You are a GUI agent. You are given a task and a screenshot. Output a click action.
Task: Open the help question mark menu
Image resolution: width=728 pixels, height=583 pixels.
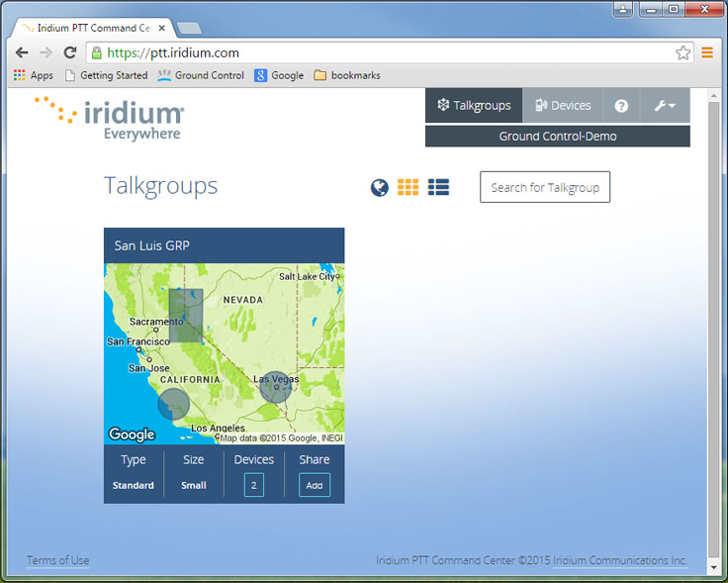point(621,106)
